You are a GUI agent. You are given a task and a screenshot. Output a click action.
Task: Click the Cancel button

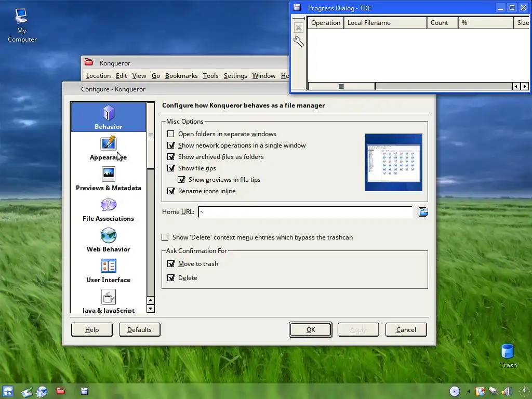click(x=406, y=330)
